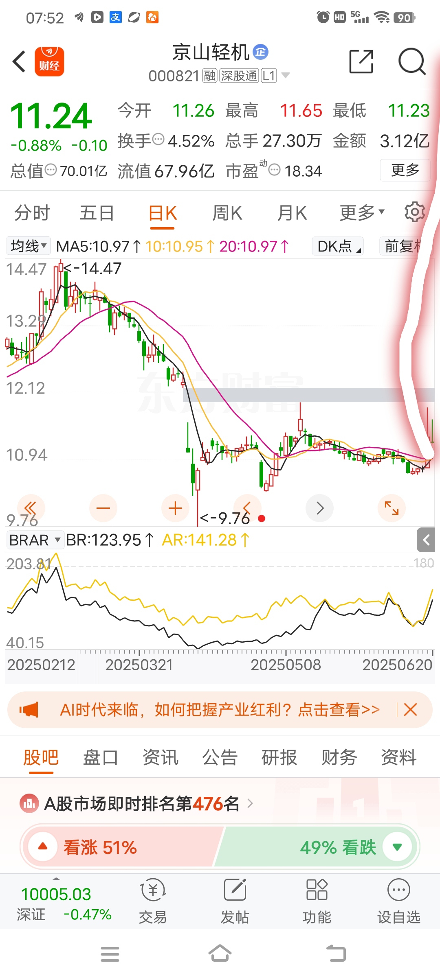Open the BRAR indicator dropdown

point(35,540)
